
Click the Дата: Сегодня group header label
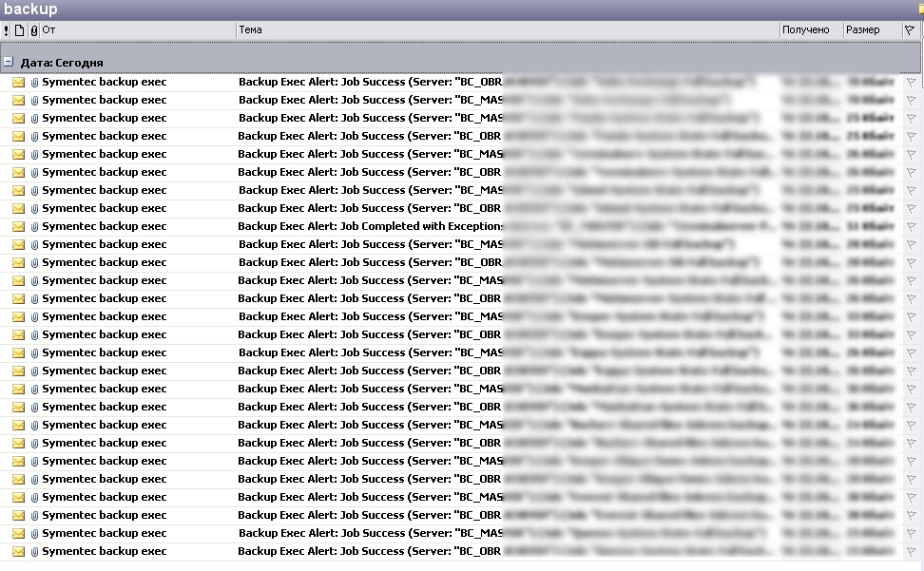pyautogui.click(x=62, y=63)
